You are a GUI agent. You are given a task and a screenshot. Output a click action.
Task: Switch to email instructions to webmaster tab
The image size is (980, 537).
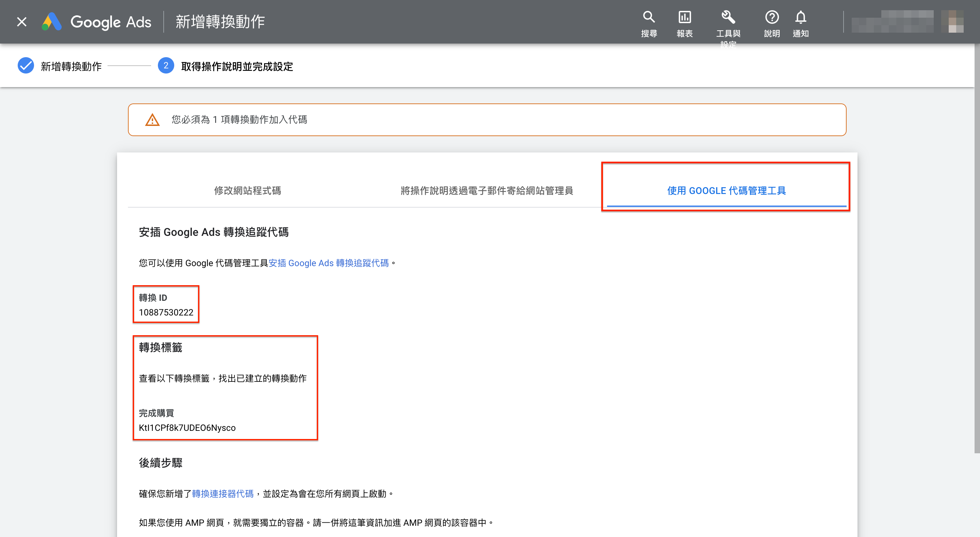click(487, 190)
